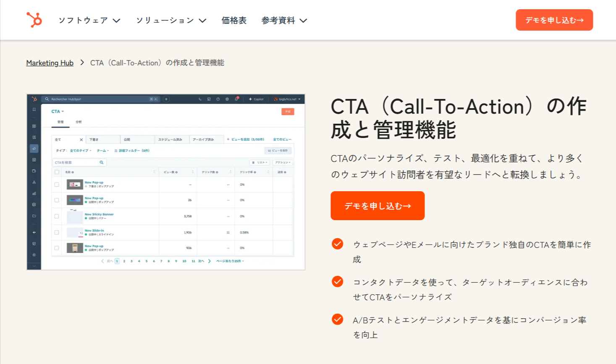616x364 pixels.
Task: Click the help question-mark icon
Action: click(218, 99)
